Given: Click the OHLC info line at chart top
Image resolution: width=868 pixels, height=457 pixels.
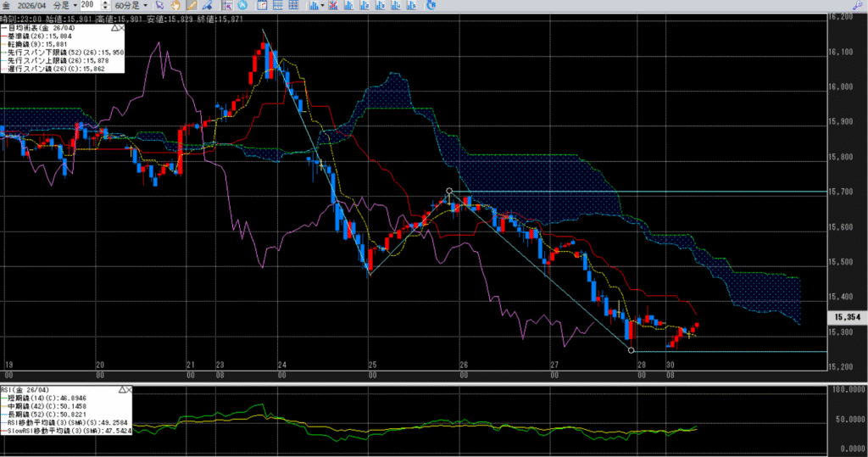Looking at the screenshot, I should pyautogui.click(x=122, y=19).
